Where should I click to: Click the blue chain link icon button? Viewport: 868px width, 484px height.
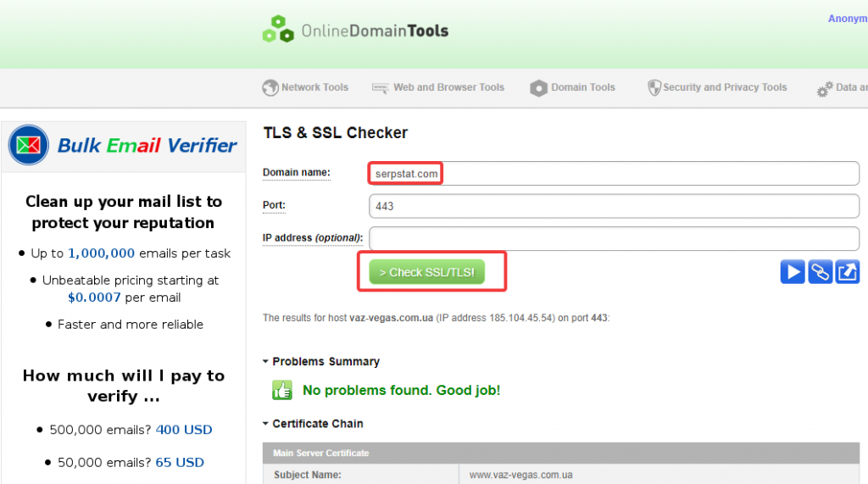[820, 272]
